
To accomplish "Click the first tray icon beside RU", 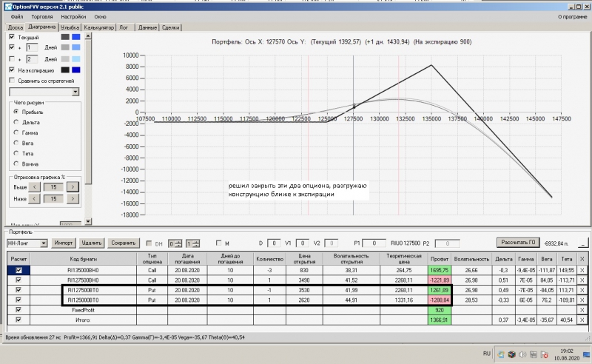I will point(501,354).
